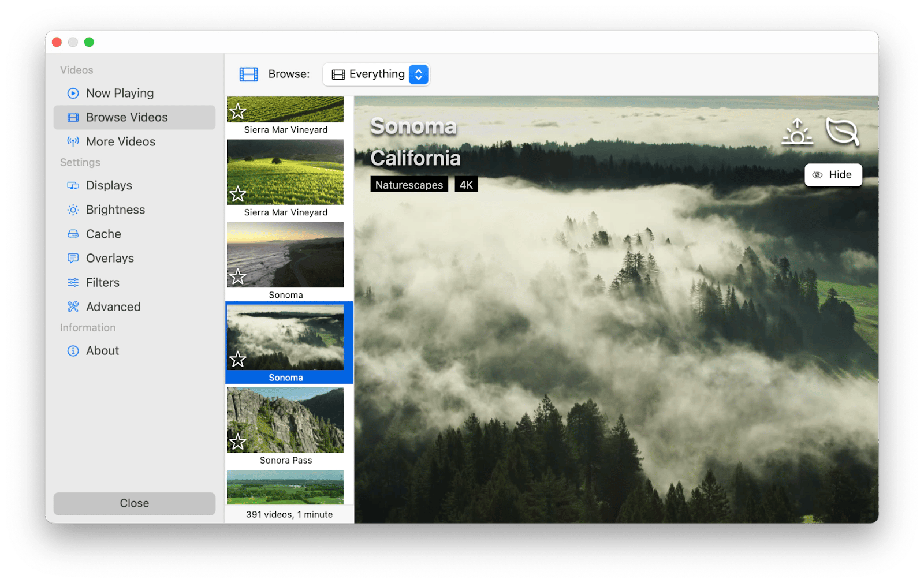The width and height of the screenshot is (924, 583).
Task: Click the film strip icon beside Browse
Action: [248, 74]
